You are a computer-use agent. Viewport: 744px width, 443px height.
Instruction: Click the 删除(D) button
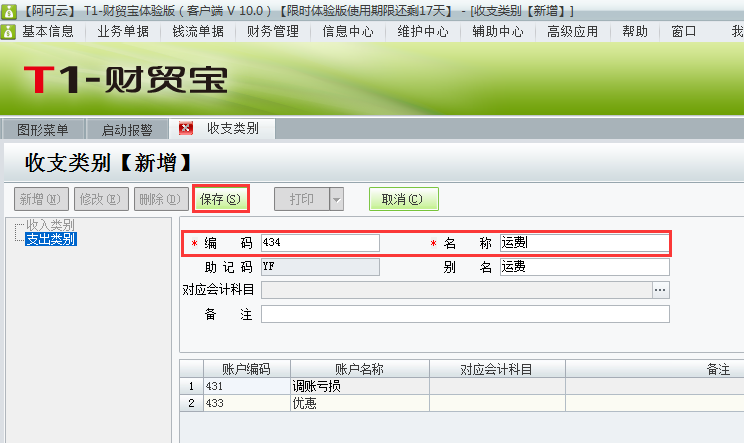click(x=161, y=199)
